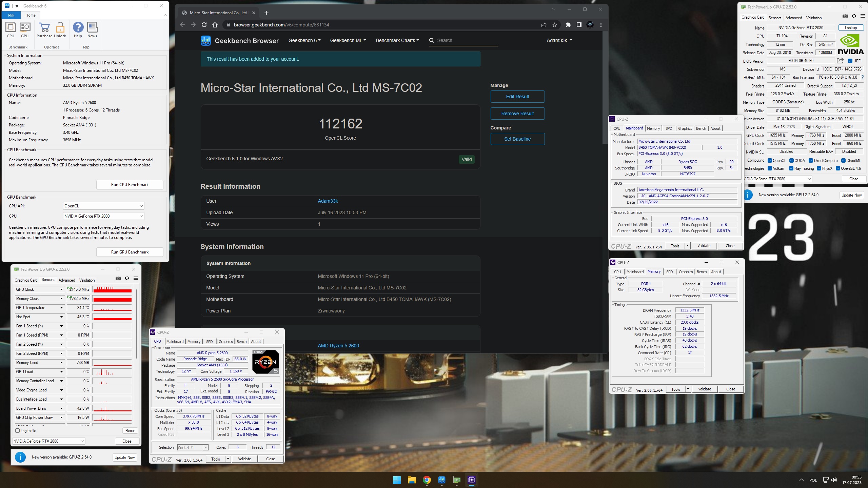Switch to the Advanced tab in GPU-Z sensors window

[67, 280]
